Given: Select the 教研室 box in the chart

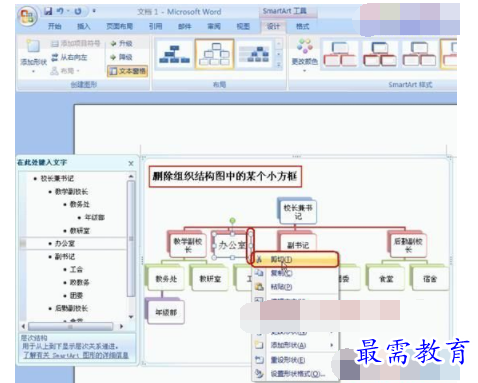Looking at the screenshot, I should [x=210, y=279].
